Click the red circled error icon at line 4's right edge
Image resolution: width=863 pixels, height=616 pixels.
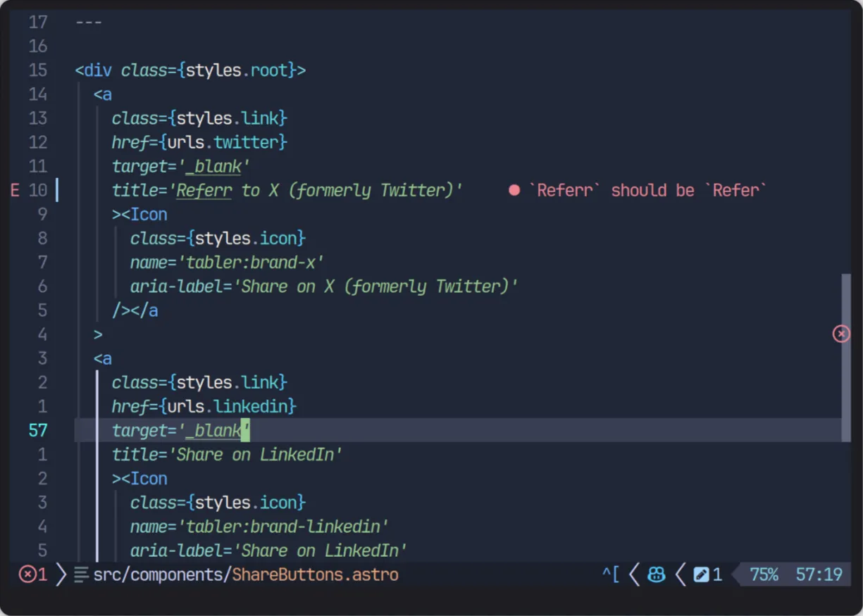(x=841, y=334)
